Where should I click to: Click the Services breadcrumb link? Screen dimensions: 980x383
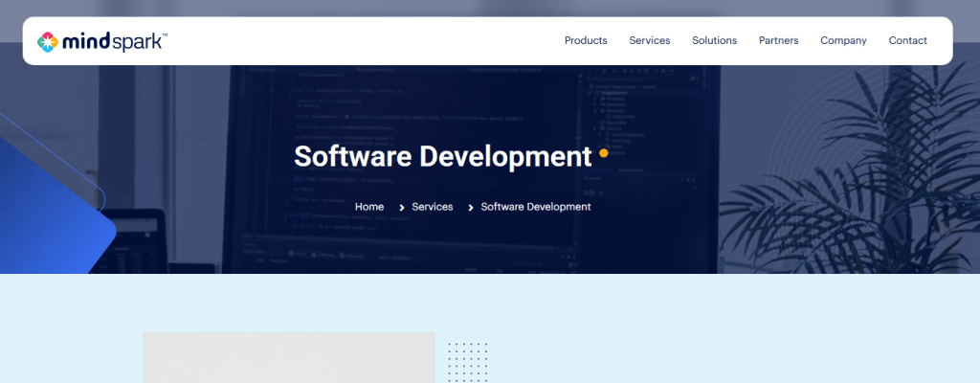tap(433, 207)
